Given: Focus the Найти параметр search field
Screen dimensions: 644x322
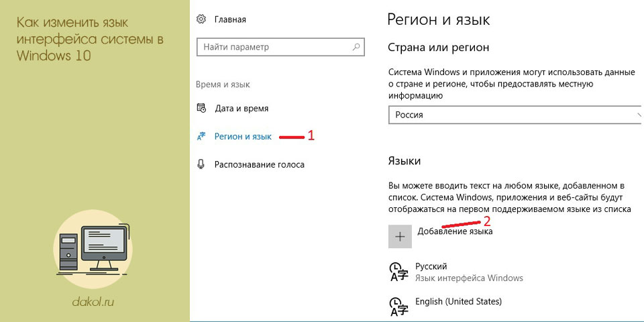Looking at the screenshot, I should (x=280, y=47).
